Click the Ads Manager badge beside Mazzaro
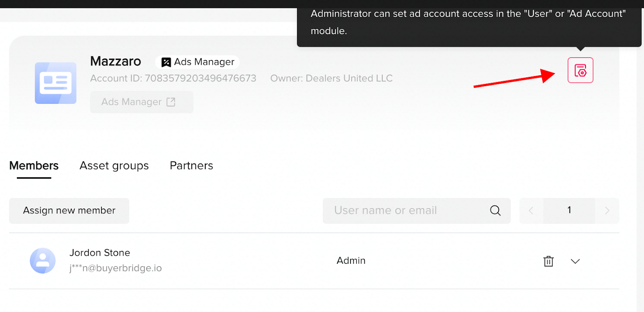Screen dimensions: 644x312 point(198,62)
